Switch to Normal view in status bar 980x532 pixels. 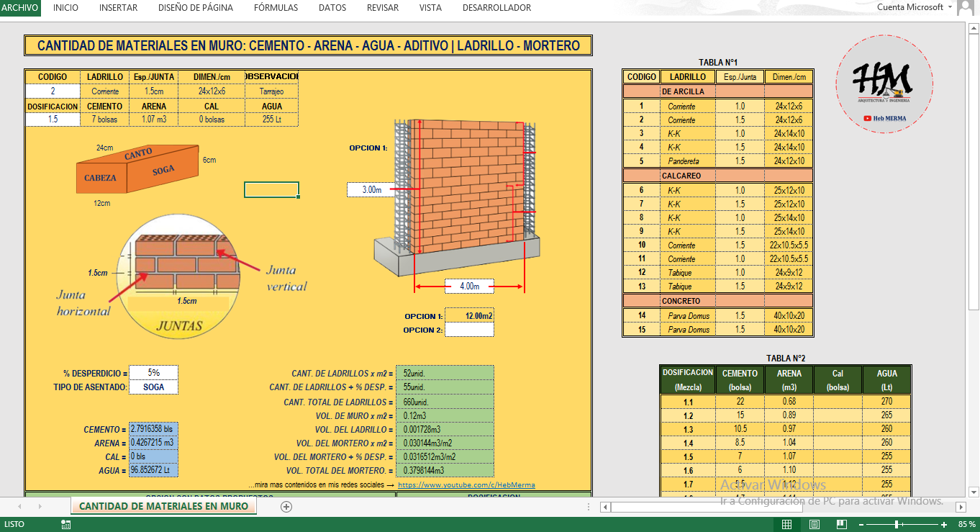click(x=787, y=524)
